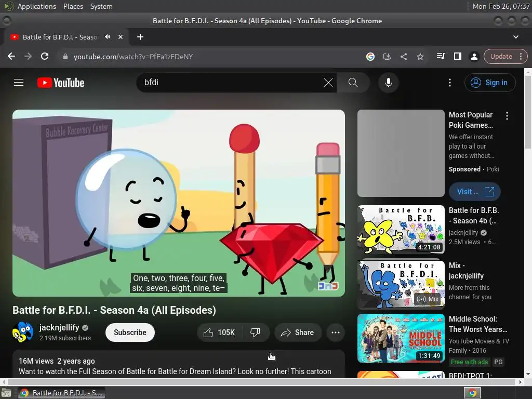Expand the tab search chevron
Viewport: 532px width, 399px height.
click(x=516, y=37)
